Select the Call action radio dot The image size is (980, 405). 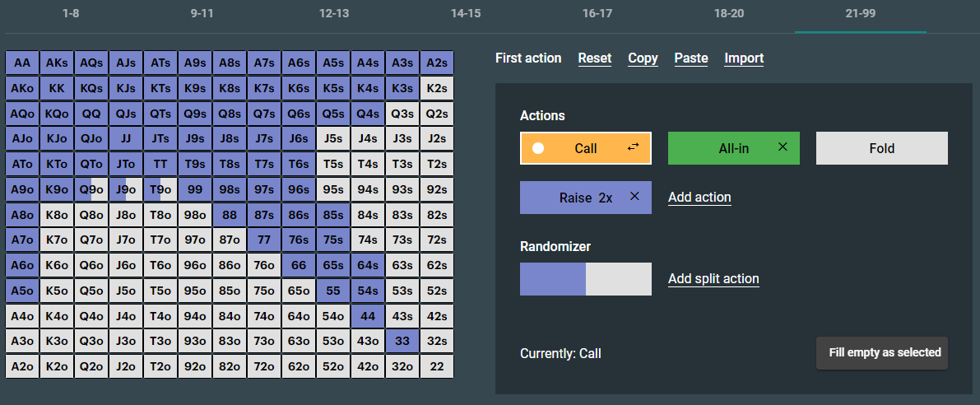pos(538,148)
